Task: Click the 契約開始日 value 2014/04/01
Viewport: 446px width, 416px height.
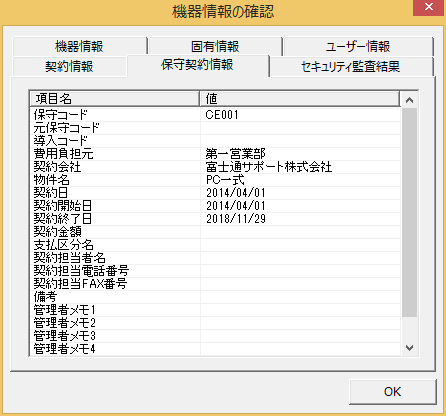Action: (x=236, y=206)
